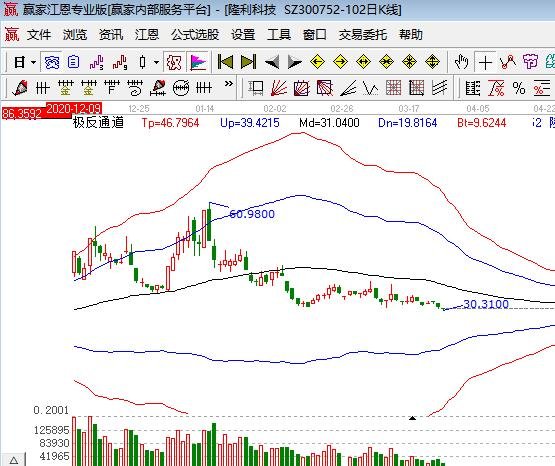Screen dimensions: 555x466
Task: Click the red pen with checkmark icon
Action: coord(20,88)
